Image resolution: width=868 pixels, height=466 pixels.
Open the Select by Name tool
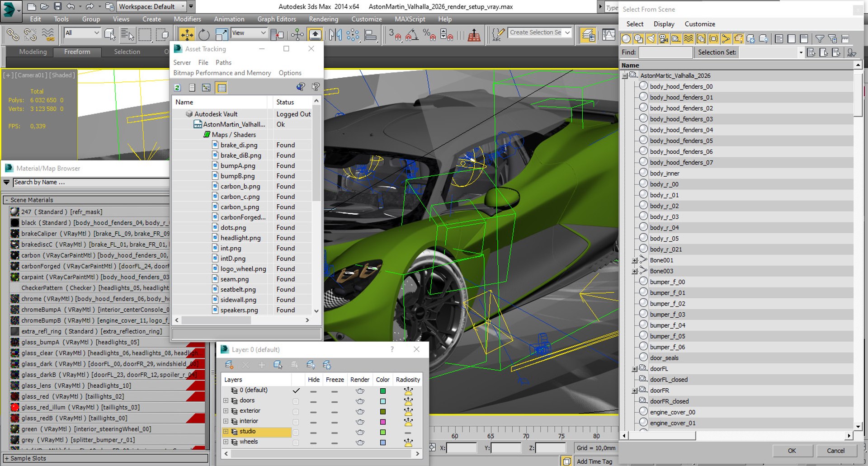coord(127,34)
